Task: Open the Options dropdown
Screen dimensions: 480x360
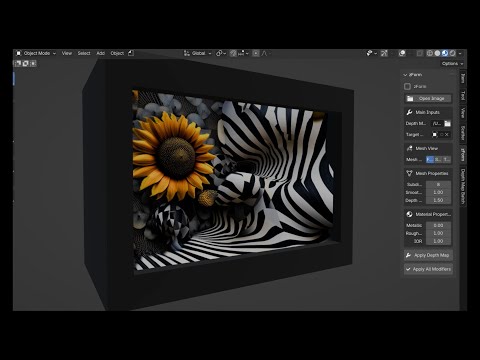Action: tap(452, 63)
